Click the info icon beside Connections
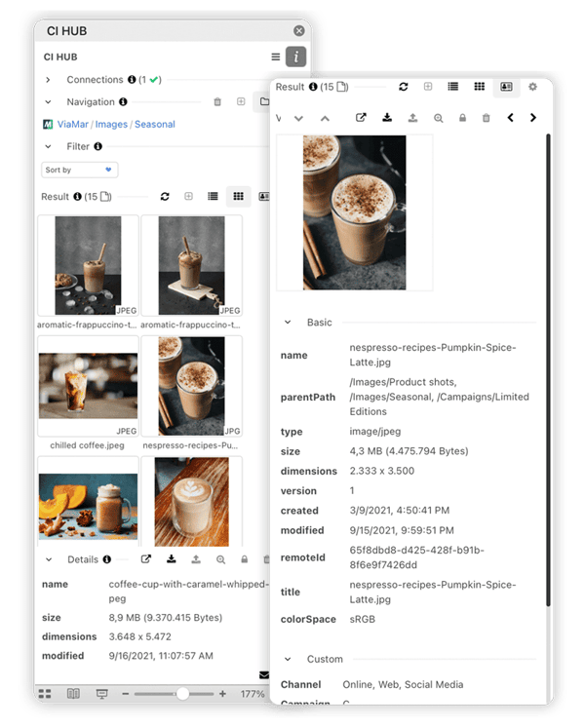 [132, 79]
